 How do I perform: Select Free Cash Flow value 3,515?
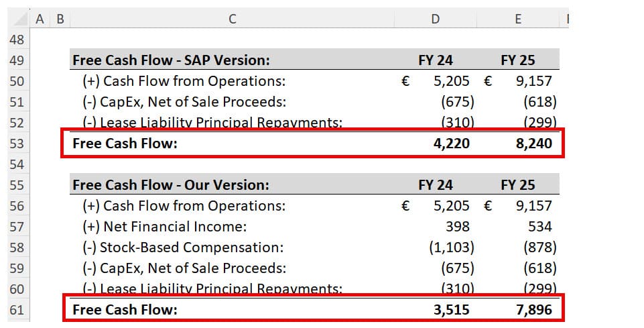452,309
